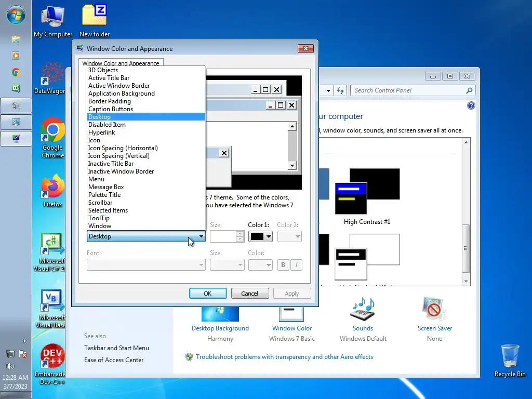This screenshot has height=399, width=532.
Task: Open Microsoft Visual C# shortcut
Action: click(51, 252)
